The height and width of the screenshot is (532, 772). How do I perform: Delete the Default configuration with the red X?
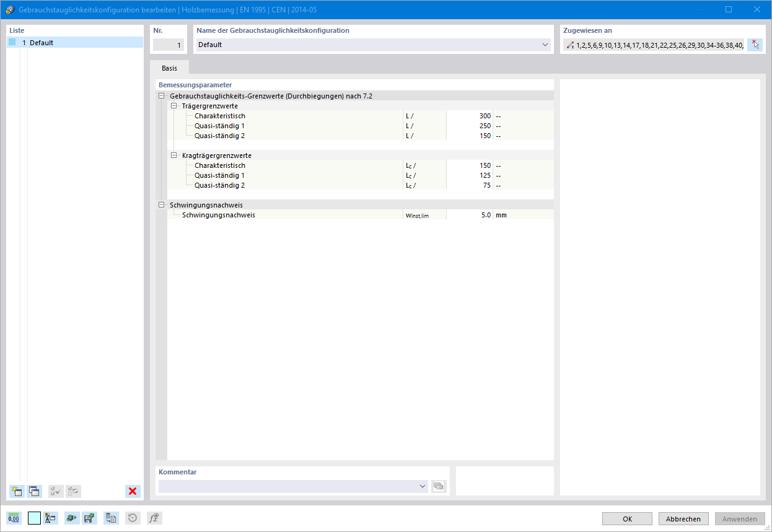pos(133,491)
